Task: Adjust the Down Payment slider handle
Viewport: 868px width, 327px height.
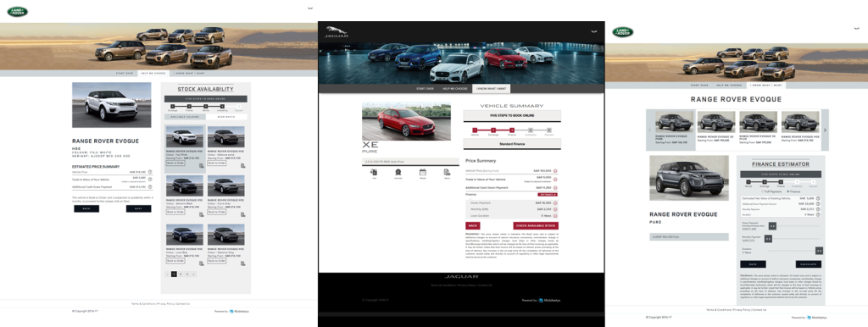Action: pyautogui.click(x=773, y=225)
